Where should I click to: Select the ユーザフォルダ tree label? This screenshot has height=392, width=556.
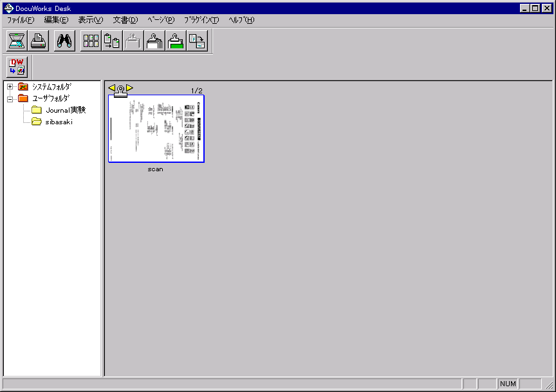click(x=51, y=98)
